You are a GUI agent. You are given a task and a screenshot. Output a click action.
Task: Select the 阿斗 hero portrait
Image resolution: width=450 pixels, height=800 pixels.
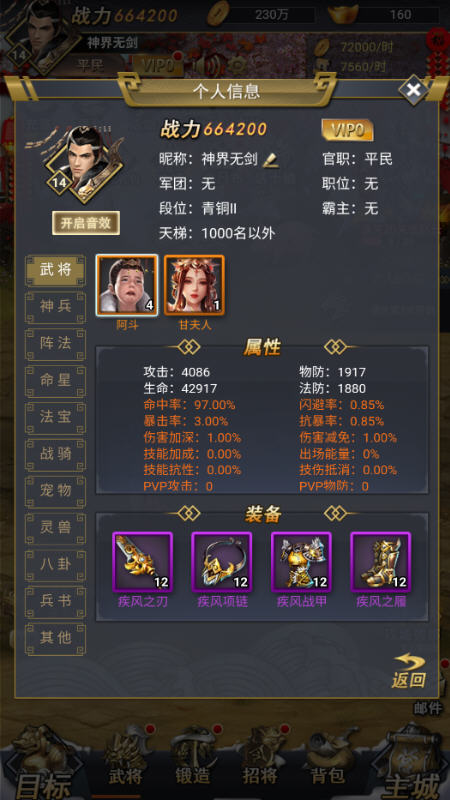pyautogui.click(x=127, y=286)
